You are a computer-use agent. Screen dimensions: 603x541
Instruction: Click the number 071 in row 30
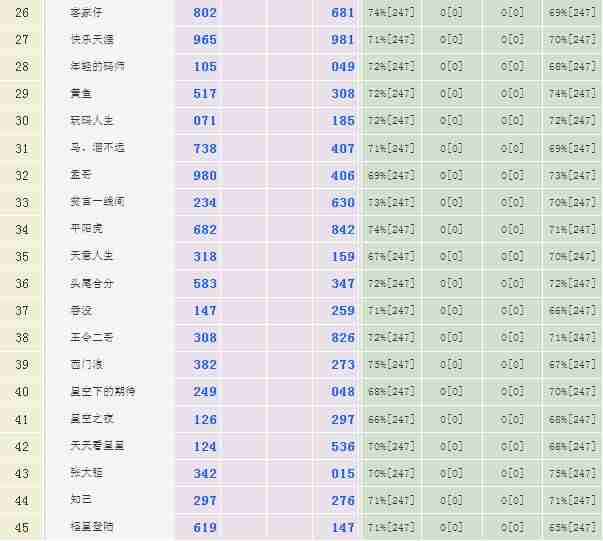coord(204,121)
